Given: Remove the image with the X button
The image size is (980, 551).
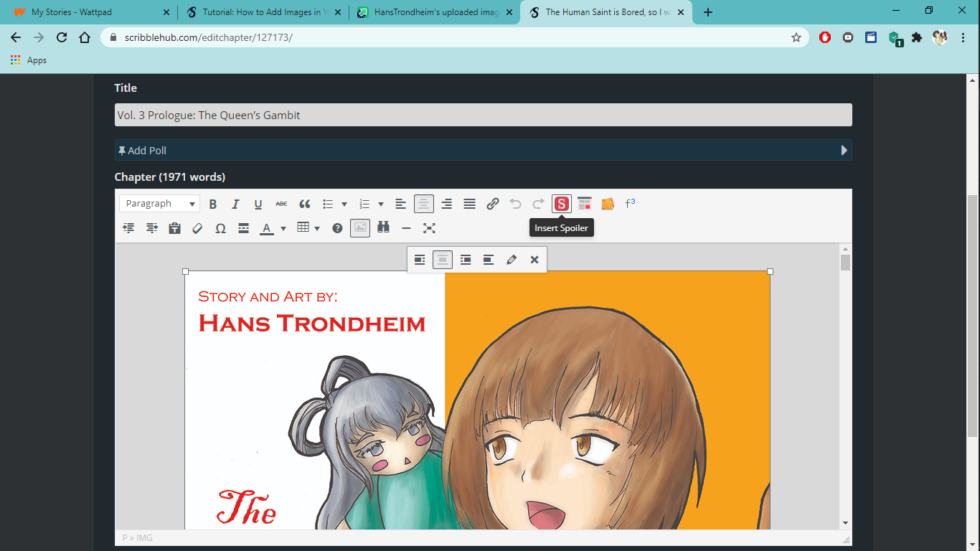Looking at the screenshot, I should tap(534, 260).
